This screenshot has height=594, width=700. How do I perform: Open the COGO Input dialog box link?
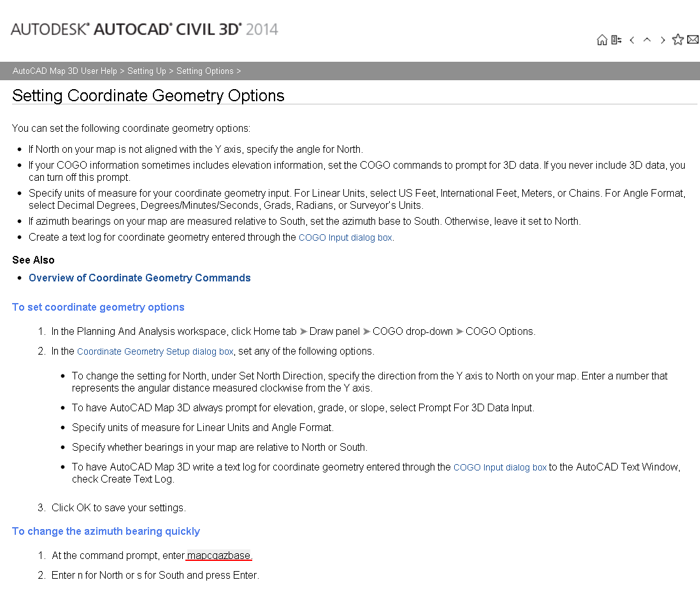[345, 237]
